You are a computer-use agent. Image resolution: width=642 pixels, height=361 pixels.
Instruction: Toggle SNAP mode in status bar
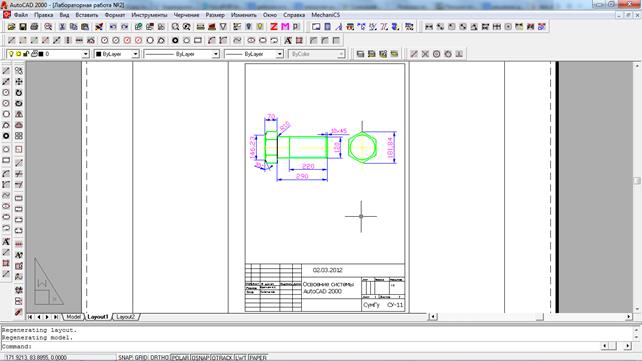[x=124, y=358]
